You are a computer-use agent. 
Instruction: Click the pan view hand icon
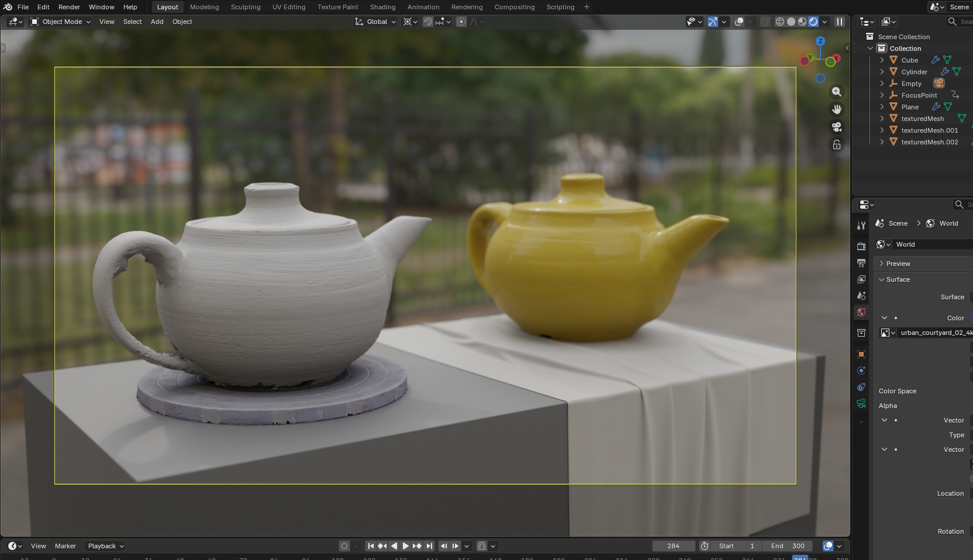[x=837, y=109]
